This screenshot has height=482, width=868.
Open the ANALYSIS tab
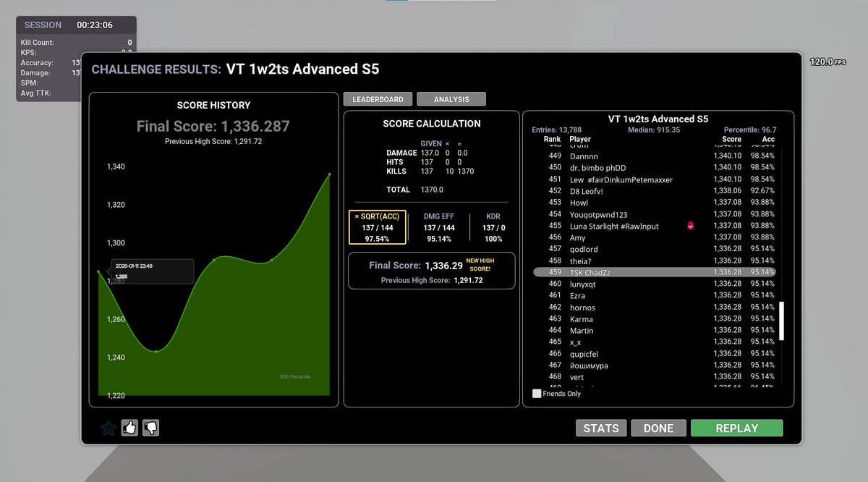pyautogui.click(x=451, y=98)
